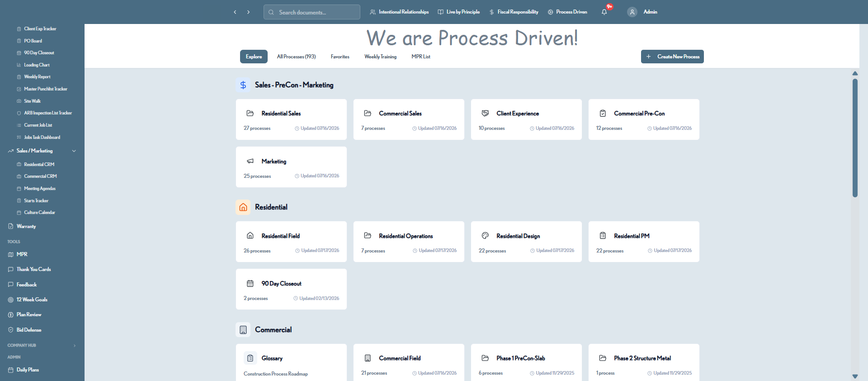The height and width of the screenshot is (381, 868).
Task: Open Fiscal Responsibility in top bar
Action: (x=514, y=12)
